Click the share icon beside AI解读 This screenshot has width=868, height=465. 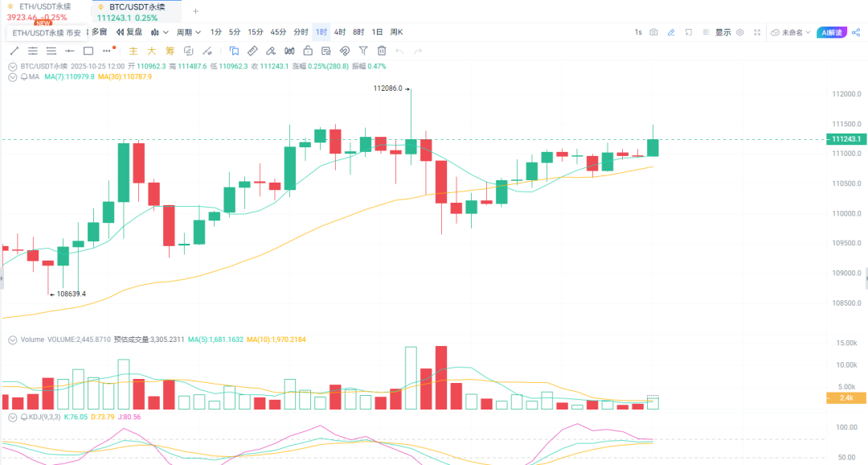(x=855, y=32)
